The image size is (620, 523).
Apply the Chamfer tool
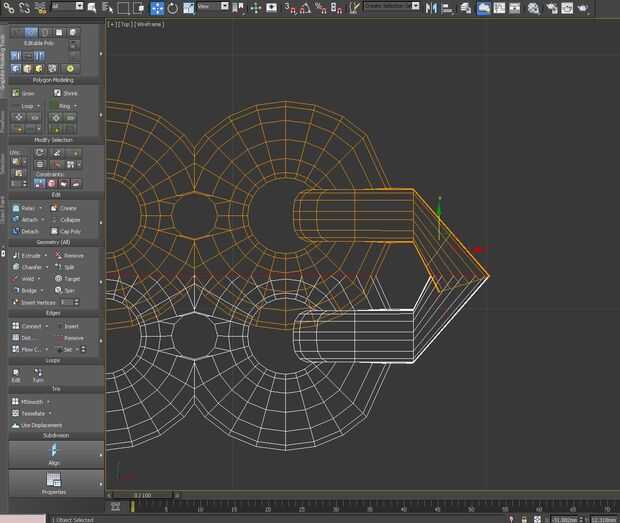29,267
